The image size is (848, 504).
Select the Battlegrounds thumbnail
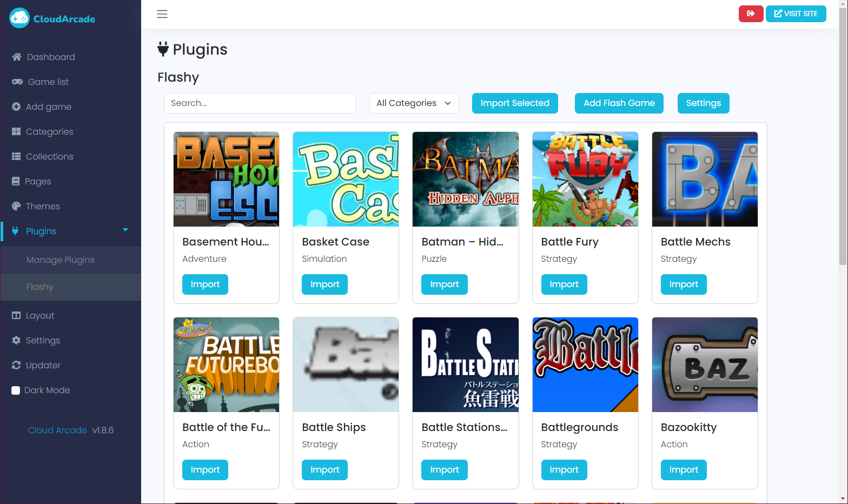(585, 364)
